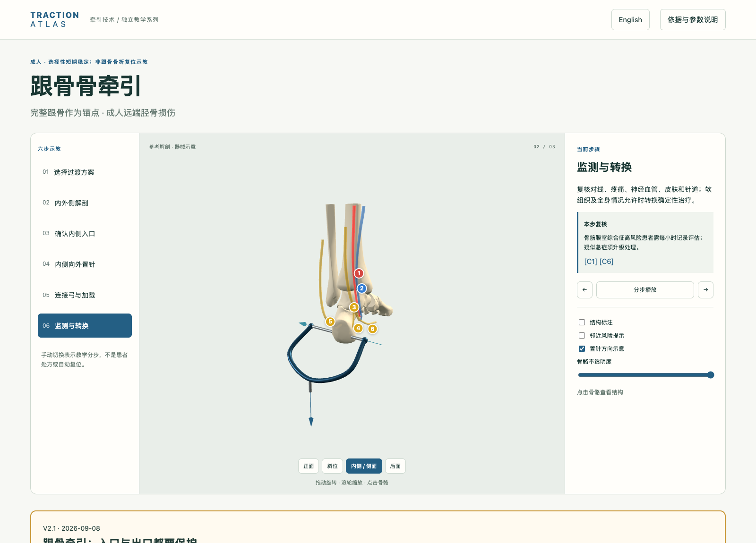Image resolution: width=756 pixels, height=543 pixels.
Task: Click the 点击骨骼查看结构 hint
Action: point(600,392)
